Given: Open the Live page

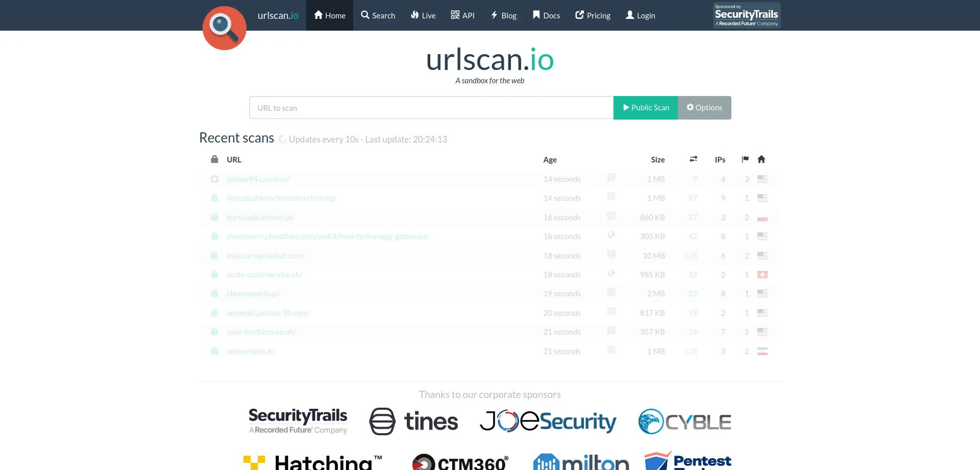Looking at the screenshot, I should point(423,15).
